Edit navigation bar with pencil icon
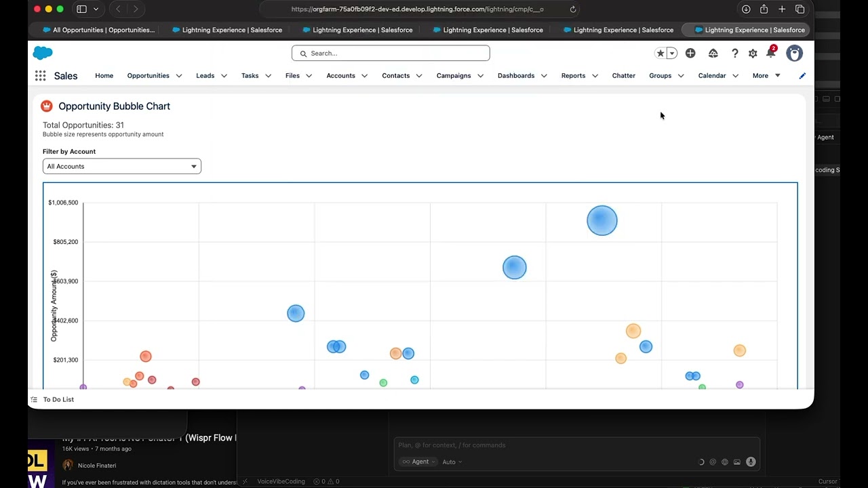The image size is (868, 488). click(x=802, y=76)
